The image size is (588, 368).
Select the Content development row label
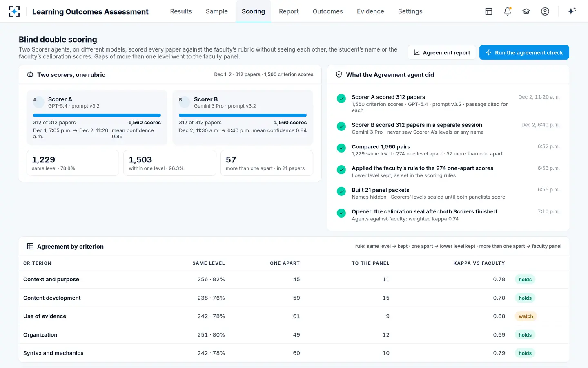pos(52,298)
